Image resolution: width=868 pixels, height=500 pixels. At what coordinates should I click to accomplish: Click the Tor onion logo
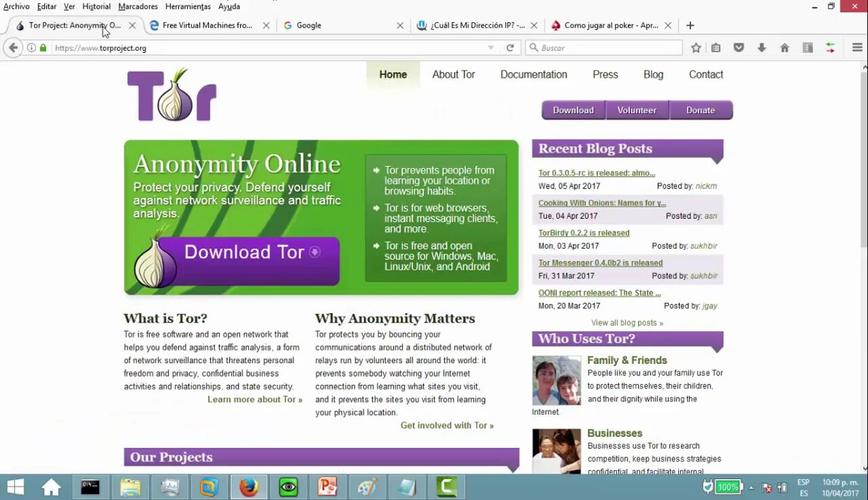[x=172, y=95]
